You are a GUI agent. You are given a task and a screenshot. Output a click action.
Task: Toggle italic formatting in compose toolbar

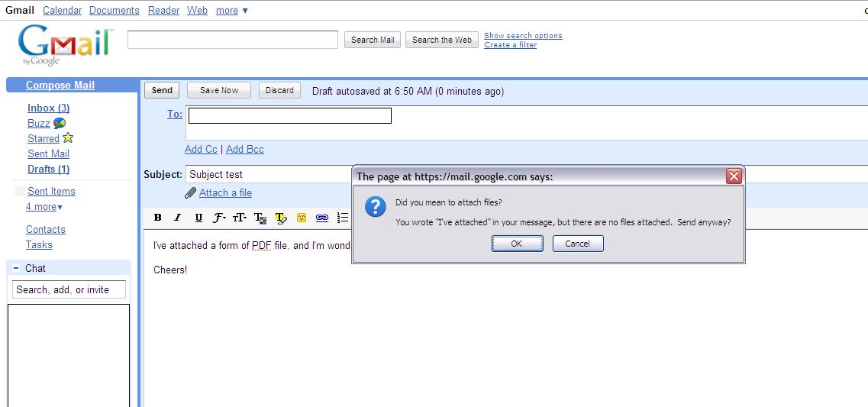point(177,218)
